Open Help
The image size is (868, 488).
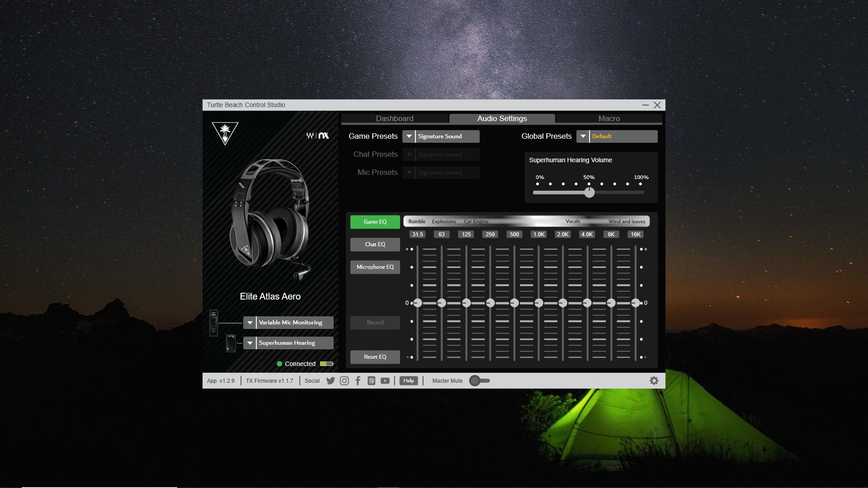point(408,380)
